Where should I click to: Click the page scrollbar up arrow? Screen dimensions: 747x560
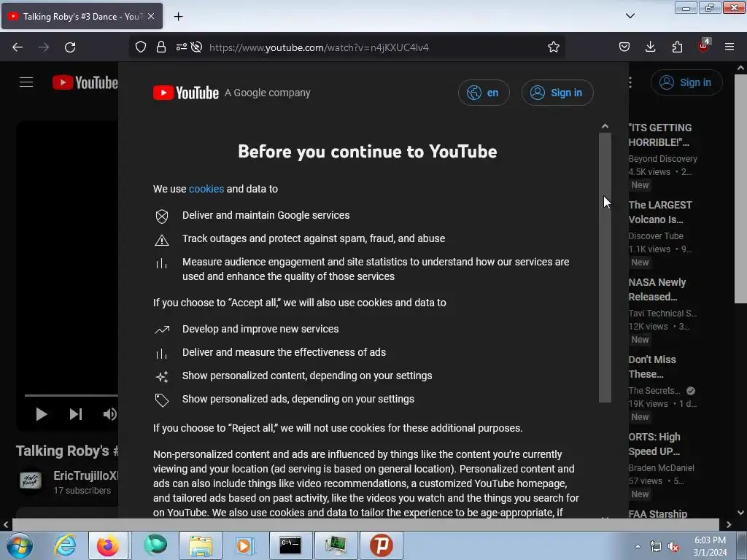click(741, 68)
